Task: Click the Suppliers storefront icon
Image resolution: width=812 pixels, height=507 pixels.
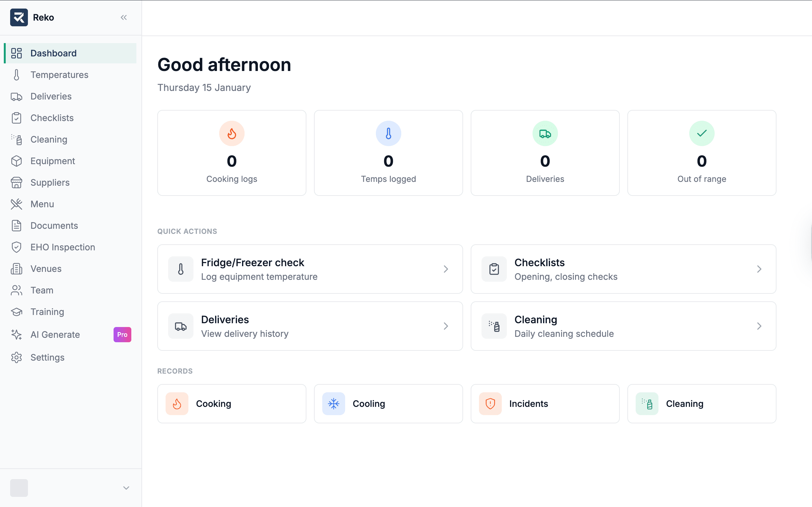Action: tap(16, 183)
